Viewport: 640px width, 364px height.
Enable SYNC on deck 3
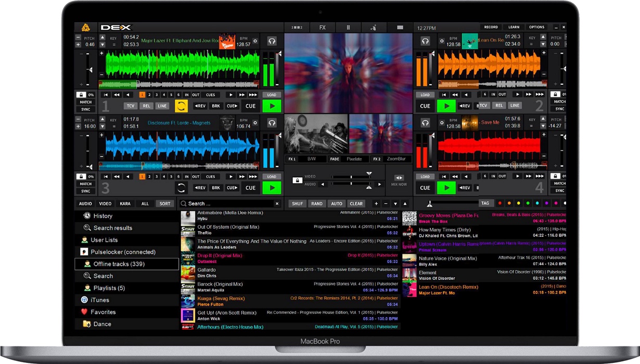click(x=86, y=191)
